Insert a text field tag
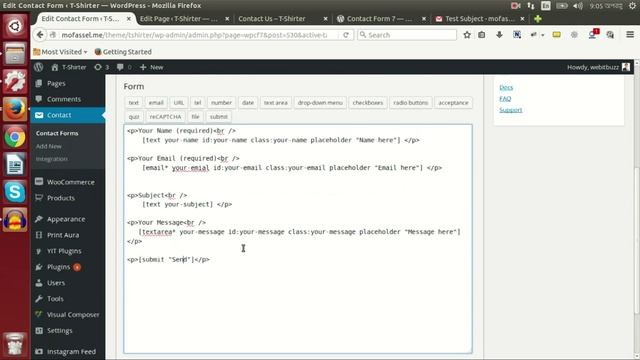Viewport: 640px width, 360px height. click(133, 103)
